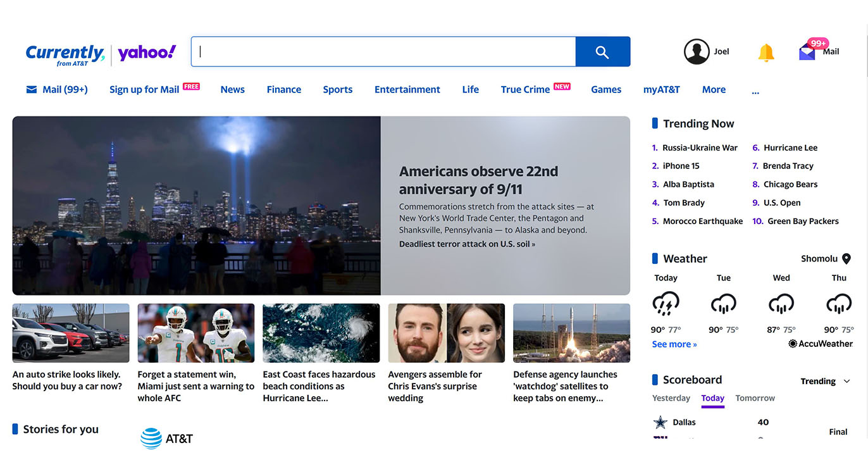This screenshot has height=462, width=868.
Task: Open trending topic iPhone 15
Action: coord(681,166)
